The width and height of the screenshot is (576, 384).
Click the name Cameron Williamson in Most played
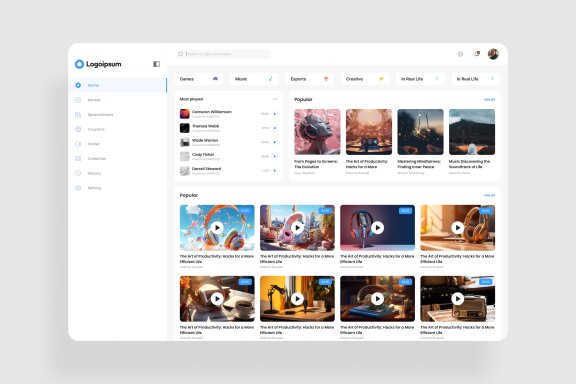click(x=212, y=112)
